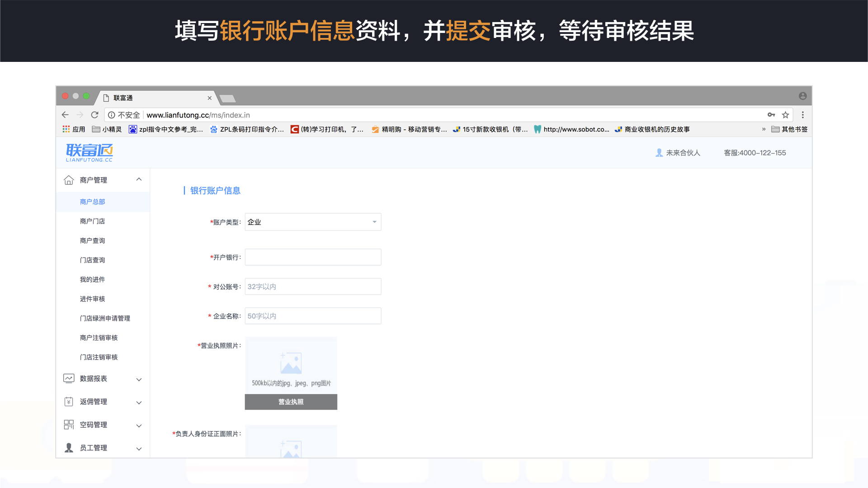Open ZPL条码打印指令介 bookmark
868x488 pixels.
[247, 129]
